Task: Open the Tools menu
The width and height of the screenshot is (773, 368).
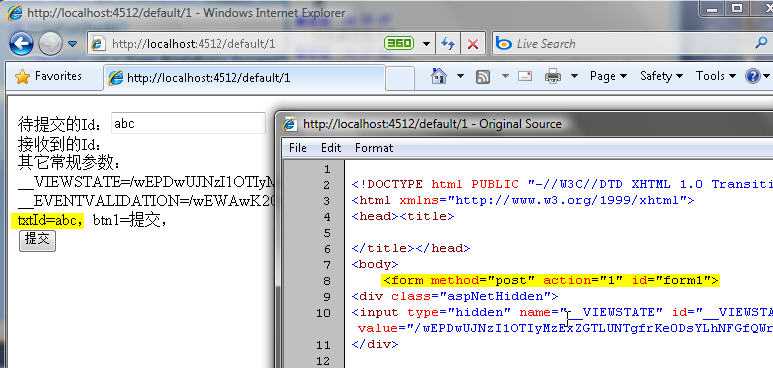Action: click(716, 76)
